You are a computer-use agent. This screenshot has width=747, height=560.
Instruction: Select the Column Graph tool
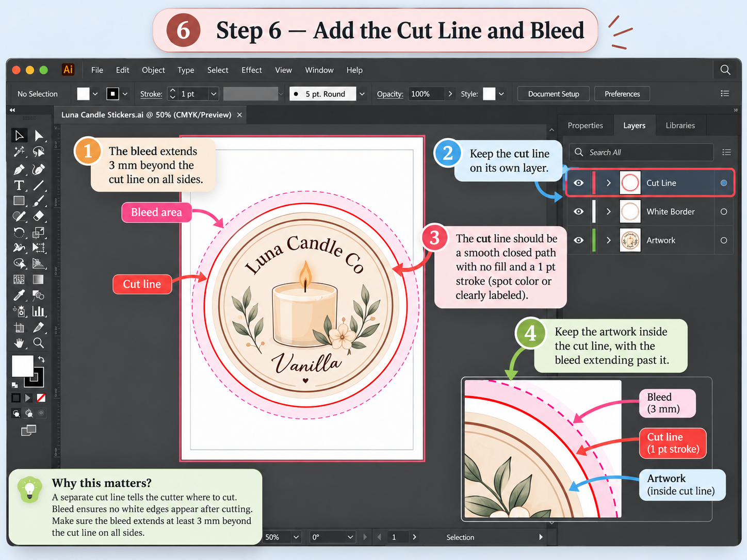(39, 311)
